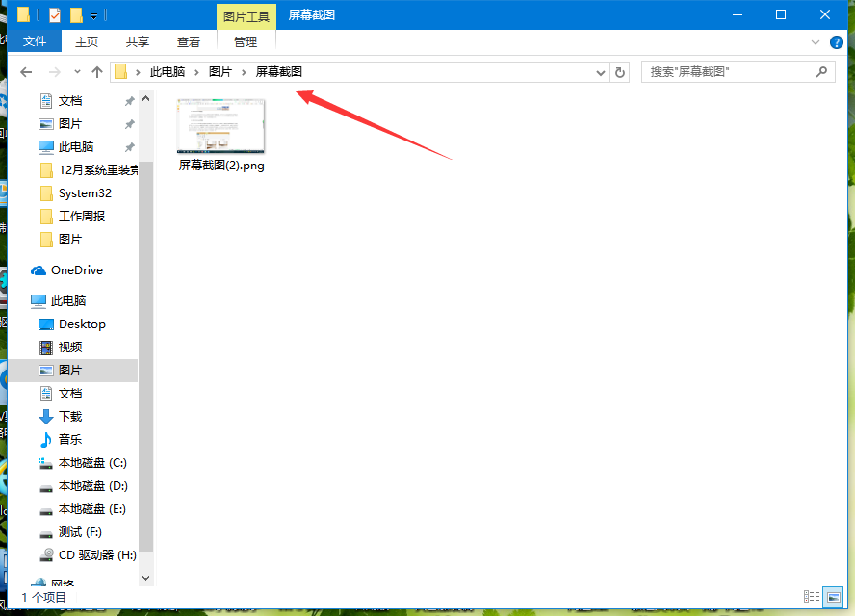Open Explorer help via question mark icon
Viewport: 855px width, 616px height.
[836, 42]
